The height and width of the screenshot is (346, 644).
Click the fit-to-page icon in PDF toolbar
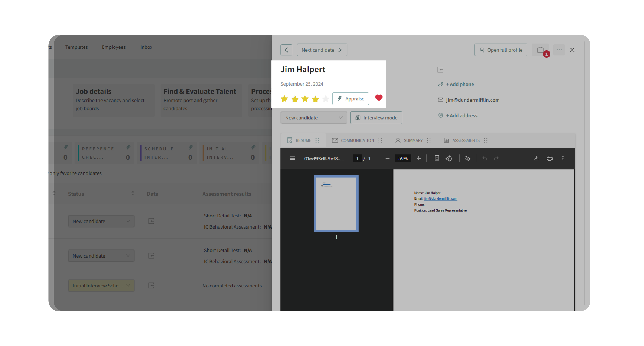tap(436, 158)
